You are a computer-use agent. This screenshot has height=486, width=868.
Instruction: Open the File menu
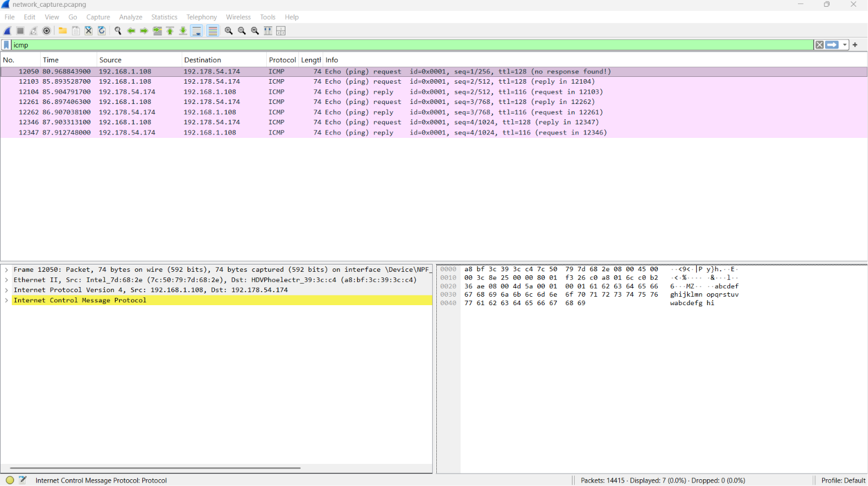point(10,17)
